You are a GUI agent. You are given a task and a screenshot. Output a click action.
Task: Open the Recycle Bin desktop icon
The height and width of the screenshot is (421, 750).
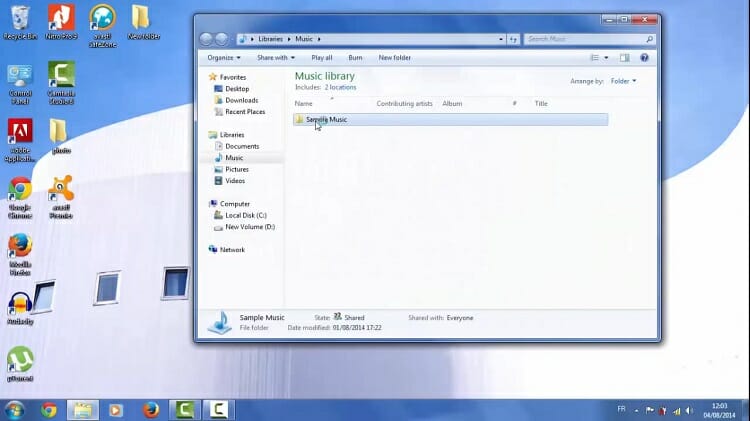pyautogui.click(x=20, y=22)
